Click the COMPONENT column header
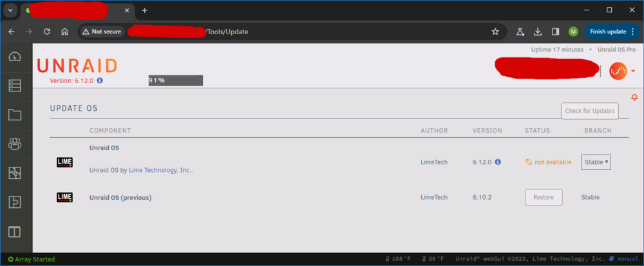This screenshot has height=266, width=644. pyautogui.click(x=110, y=131)
